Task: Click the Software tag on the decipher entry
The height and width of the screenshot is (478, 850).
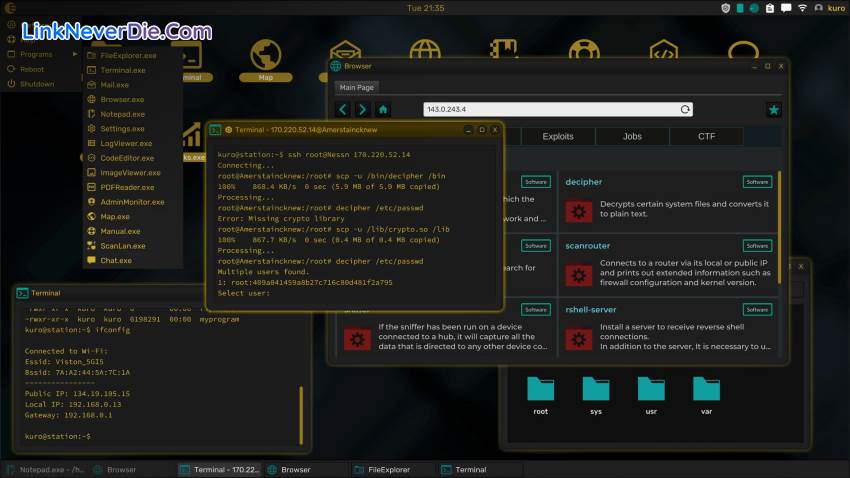Action: point(757,182)
